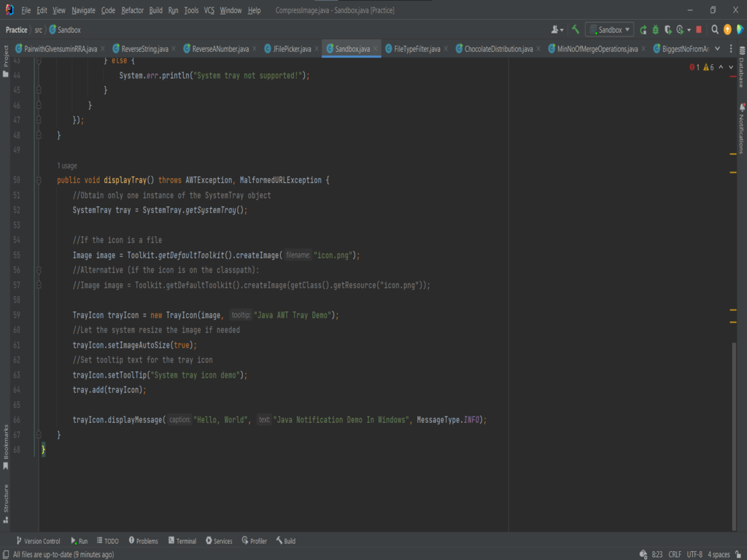Click the inspection profile icon in status bar

point(643,554)
